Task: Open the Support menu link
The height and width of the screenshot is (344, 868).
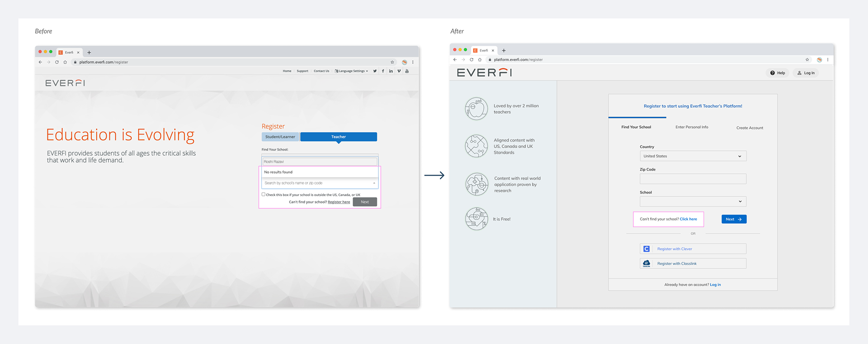Action: pyautogui.click(x=302, y=71)
